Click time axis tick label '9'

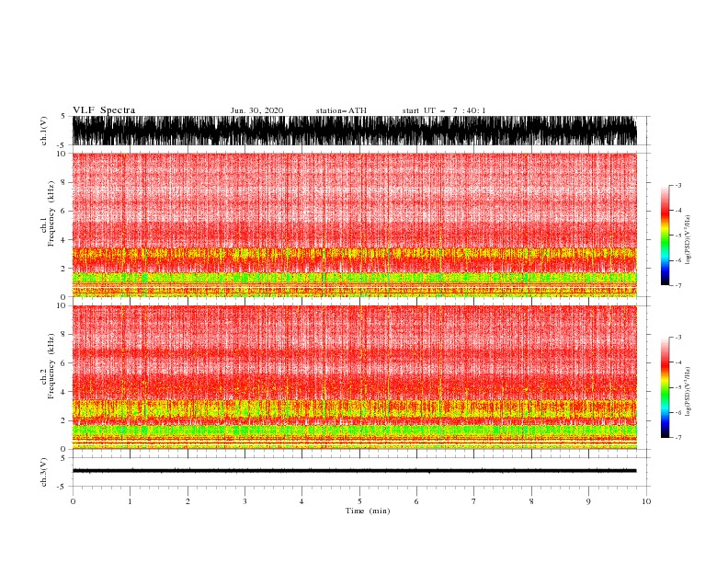coord(588,501)
